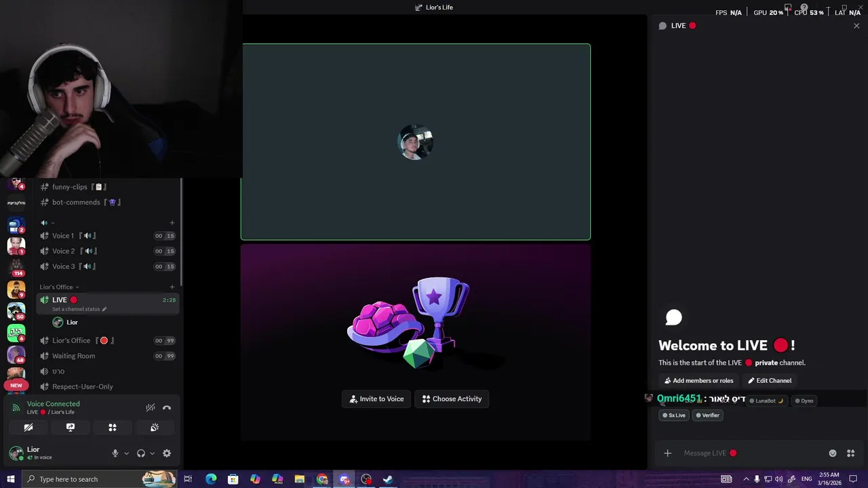Click taskbar search box
This screenshot has height=488, width=868.
tap(100, 479)
